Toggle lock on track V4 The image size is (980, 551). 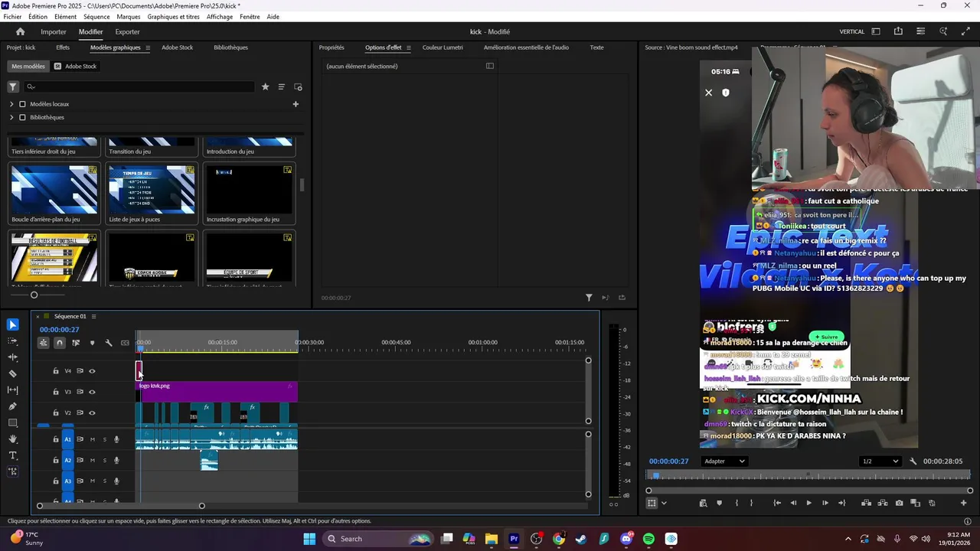point(56,371)
